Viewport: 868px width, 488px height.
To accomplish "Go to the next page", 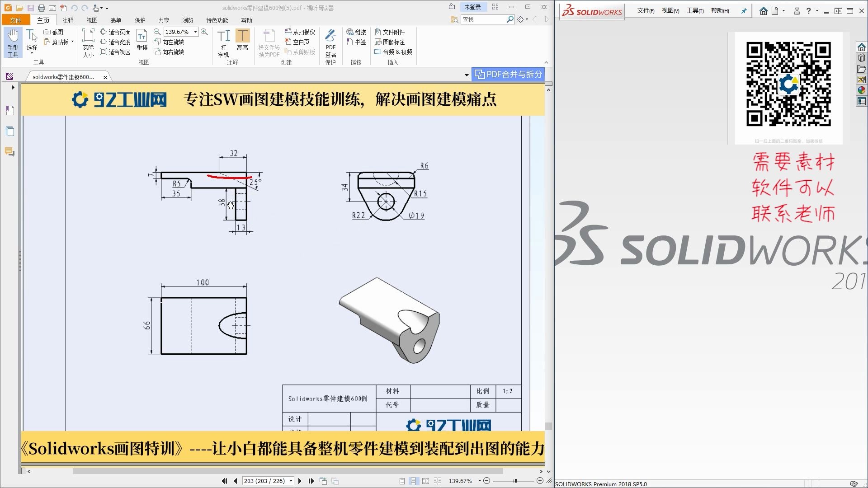I will [300, 481].
